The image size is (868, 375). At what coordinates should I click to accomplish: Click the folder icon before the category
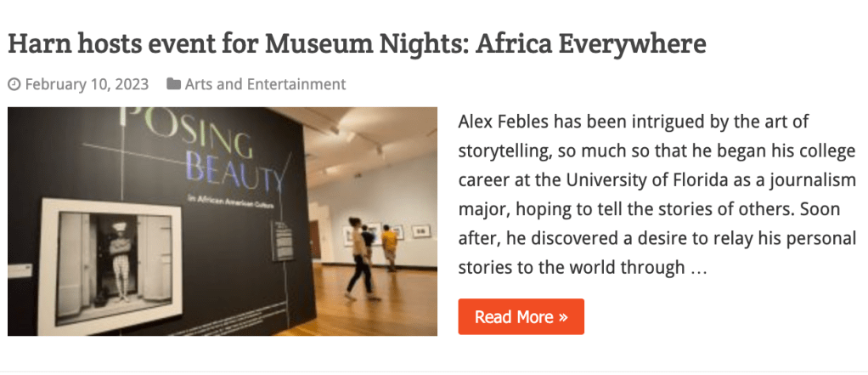(x=173, y=84)
